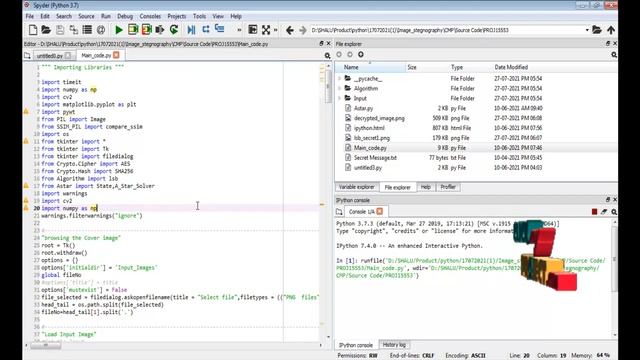Viewport: 640px width, 360px height.
Task: Switch to the Help pane tab
Action: click(426, 187)
